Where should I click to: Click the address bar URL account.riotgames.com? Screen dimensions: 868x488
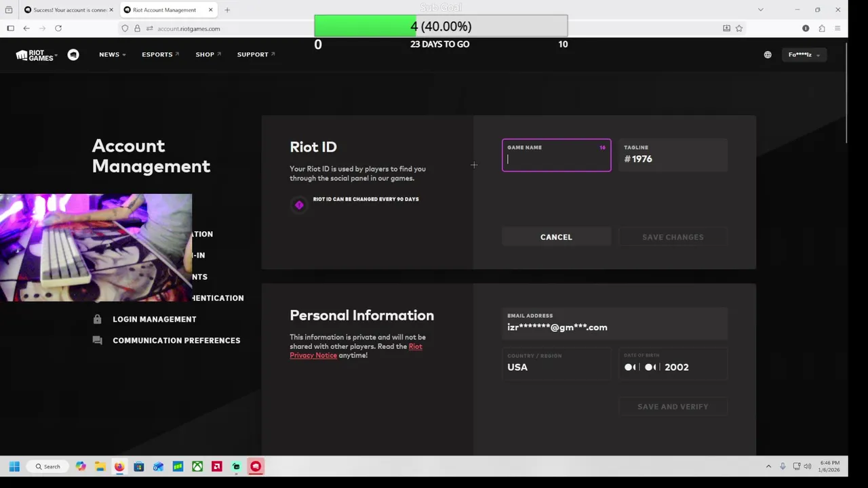[189, 28]
